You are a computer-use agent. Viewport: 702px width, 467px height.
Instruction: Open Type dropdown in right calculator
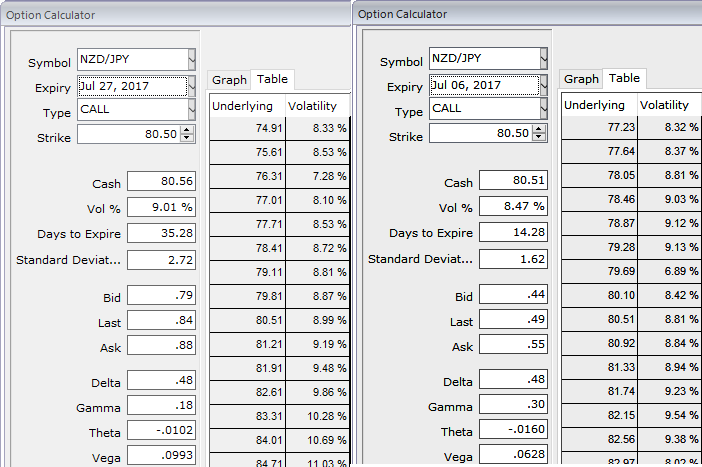pyautogui.click(x=544, y=109)
